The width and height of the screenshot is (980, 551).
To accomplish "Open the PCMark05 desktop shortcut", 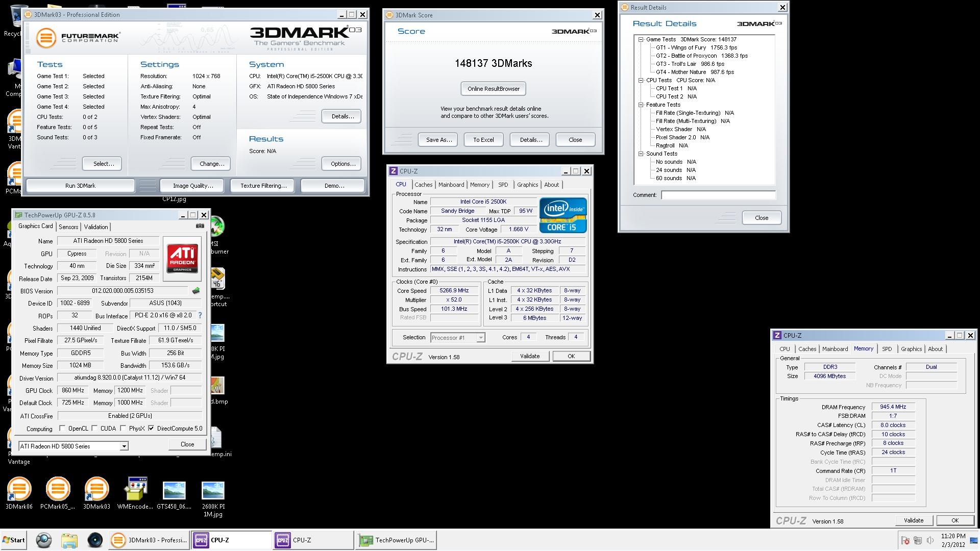I will [x=58, y=492].
